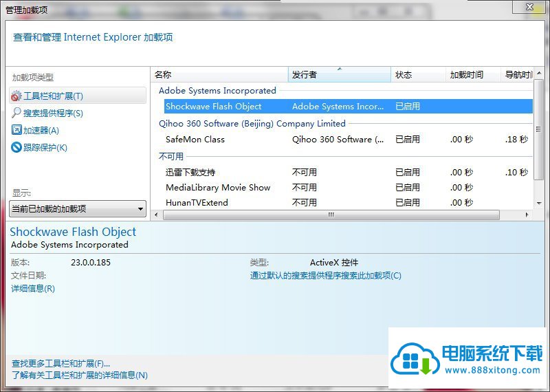
Task: Sort by 发行者 column header
Action: point(339,74)
